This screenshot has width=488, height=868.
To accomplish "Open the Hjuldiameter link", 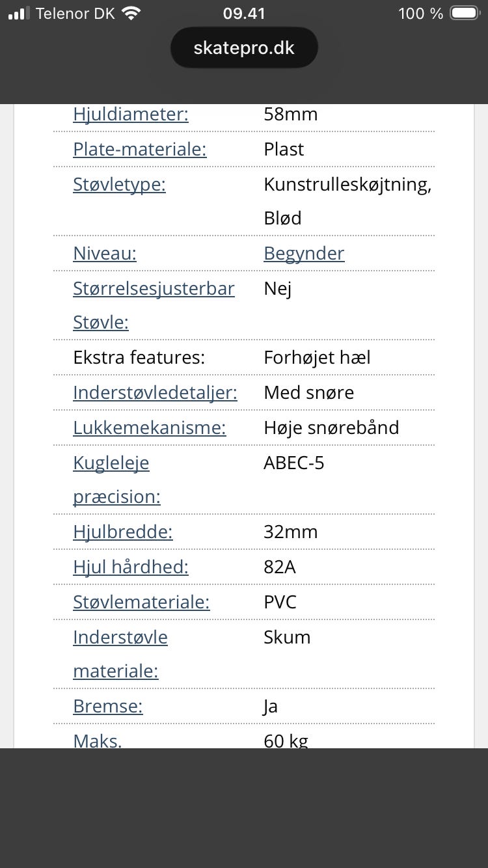I will click(x=131, y=115).
